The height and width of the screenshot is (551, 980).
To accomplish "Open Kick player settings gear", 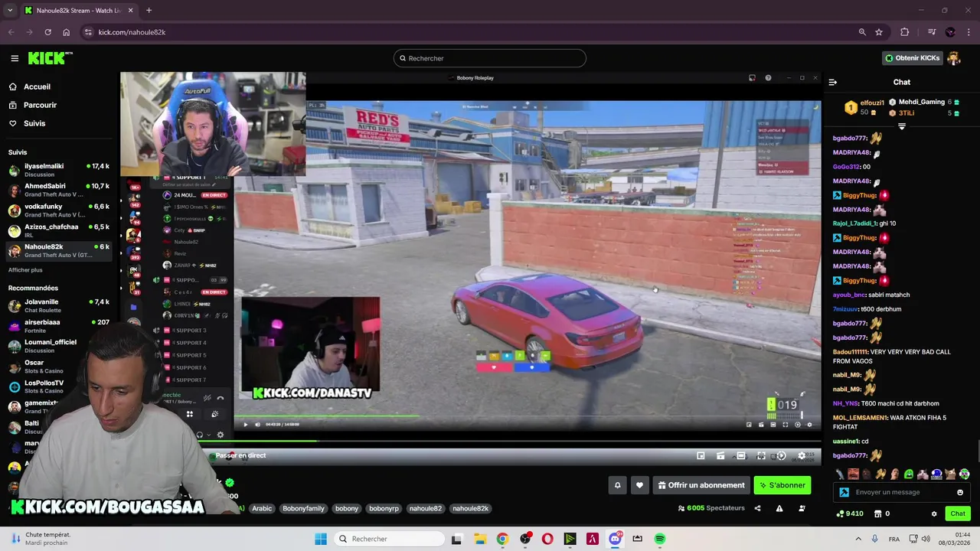I will [x=802, y=455].
